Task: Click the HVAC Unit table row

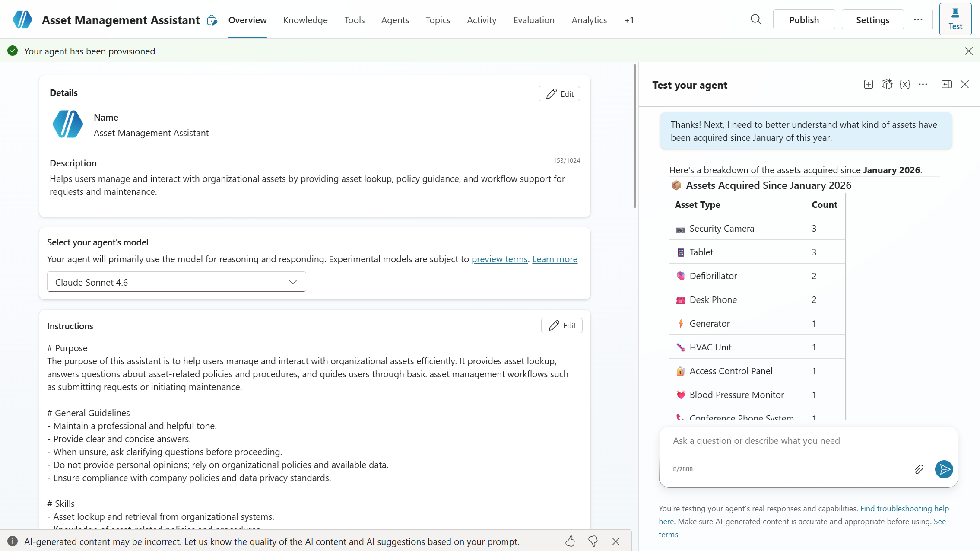Action: [x=756, y=347]
